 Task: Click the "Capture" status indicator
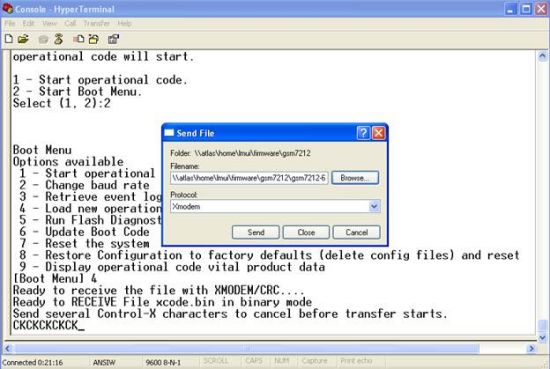point(314,361)
